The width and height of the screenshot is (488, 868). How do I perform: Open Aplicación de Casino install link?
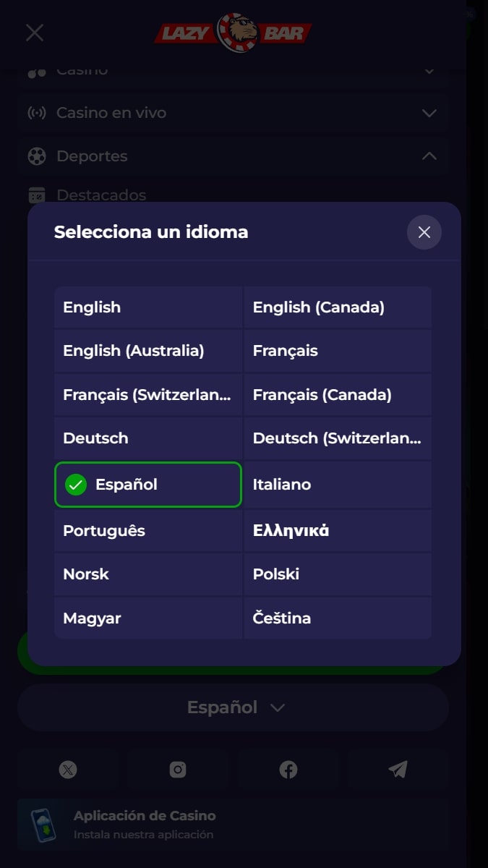point(233,824)
